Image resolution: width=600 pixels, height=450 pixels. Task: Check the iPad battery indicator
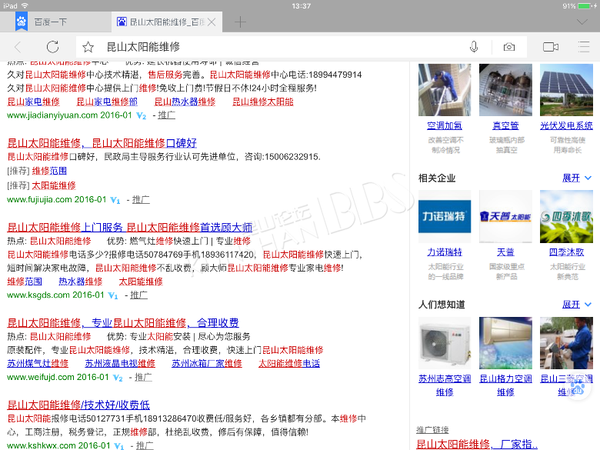pyautogui.click(x=585, y=6)
